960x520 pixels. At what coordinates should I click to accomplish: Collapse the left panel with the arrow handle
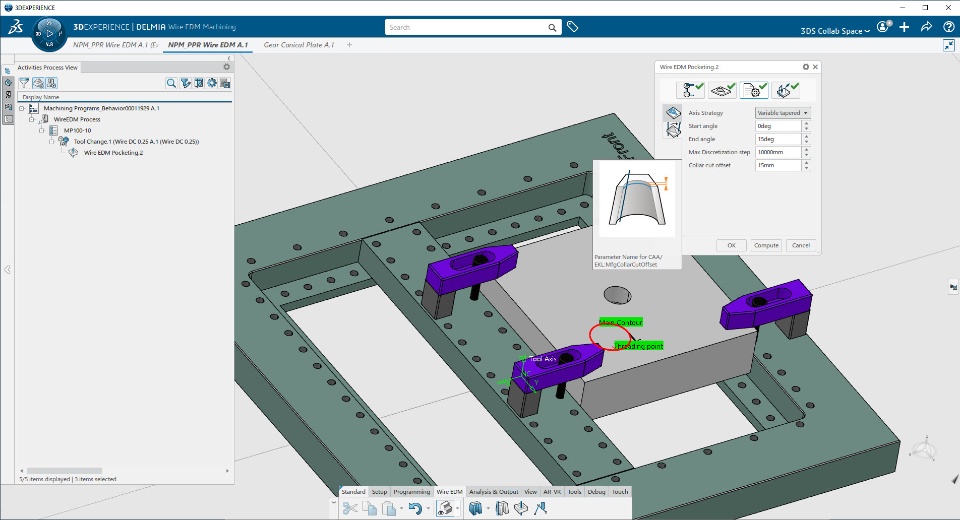pos(7,269)
